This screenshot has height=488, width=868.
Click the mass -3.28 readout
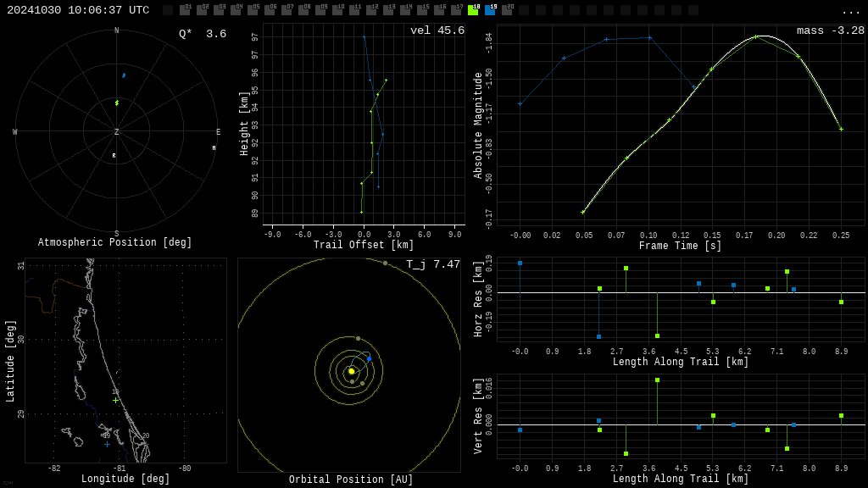click(x=830, y=30)
